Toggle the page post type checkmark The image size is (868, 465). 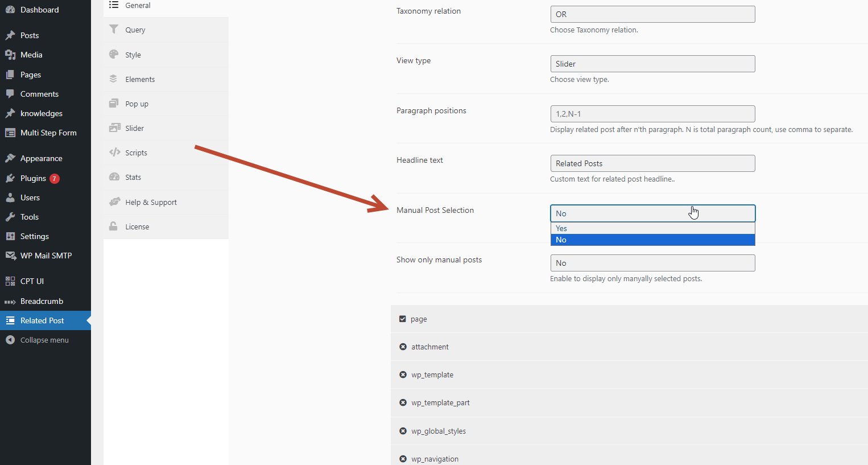pos(403,319)
